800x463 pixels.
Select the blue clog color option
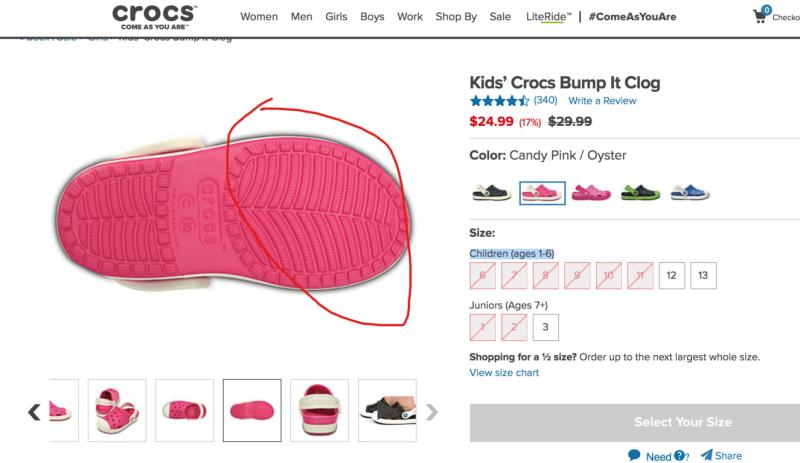(690, 191)
